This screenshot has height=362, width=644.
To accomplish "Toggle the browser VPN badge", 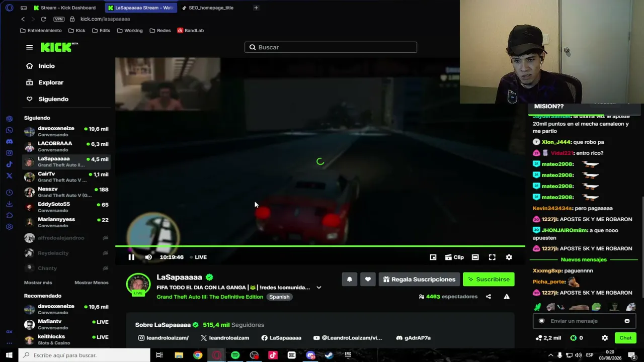I will [x=59, y=19].
